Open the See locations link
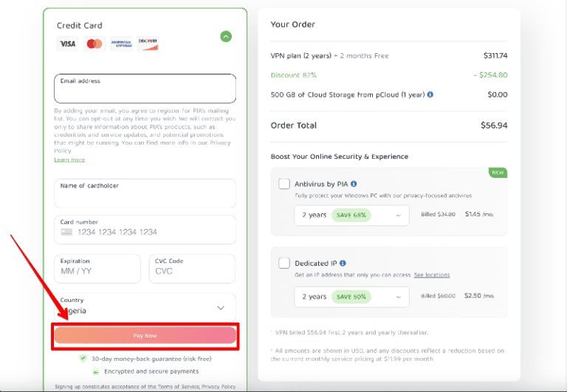 (x=432, y=275)
